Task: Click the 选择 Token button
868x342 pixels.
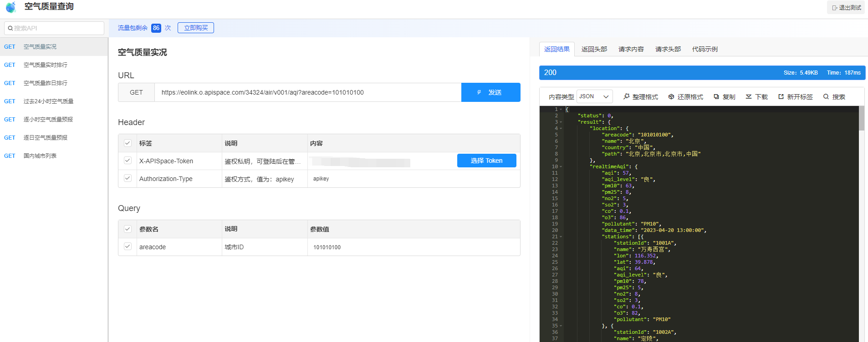Action: coord(486,161)
